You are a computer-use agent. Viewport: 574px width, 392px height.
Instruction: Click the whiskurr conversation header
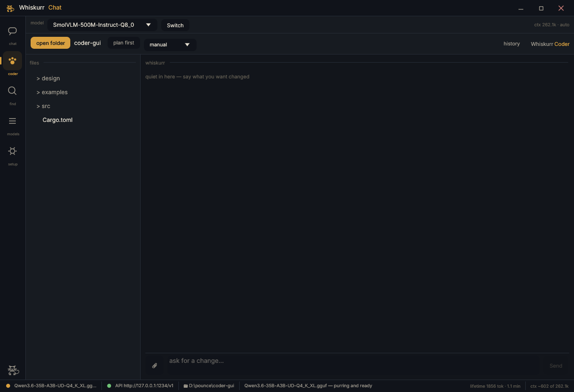[155, 63]
